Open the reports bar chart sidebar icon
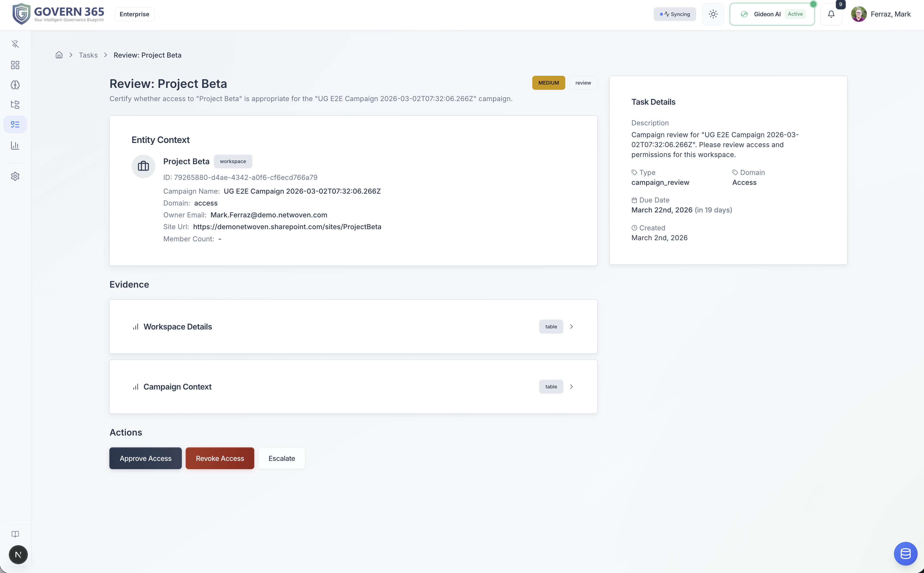 (x=15, y=145)
